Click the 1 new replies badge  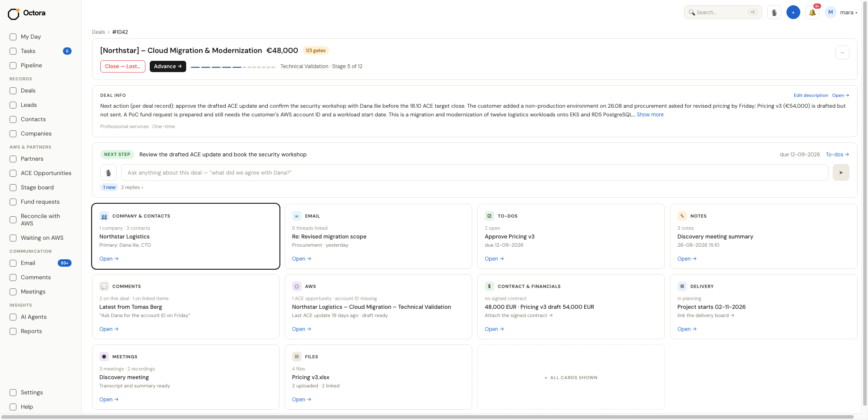(x=109, y=188)
